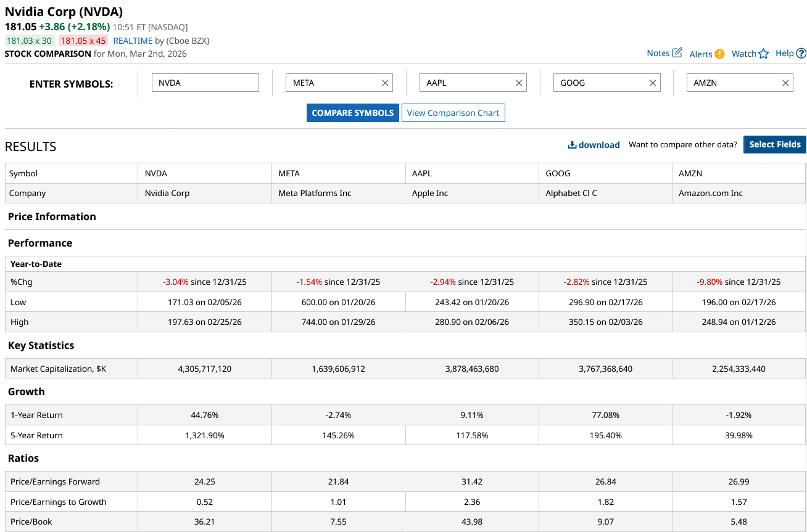This screenshot has height=532, width=807.
Task: Clear the GOOG symbol field X
Action: (x=653, y=83)
